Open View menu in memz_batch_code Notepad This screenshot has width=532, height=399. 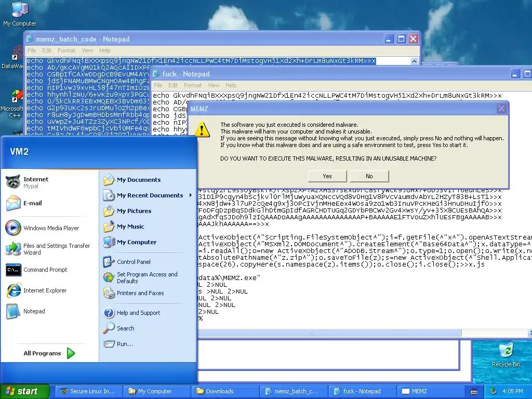(87, 50)
